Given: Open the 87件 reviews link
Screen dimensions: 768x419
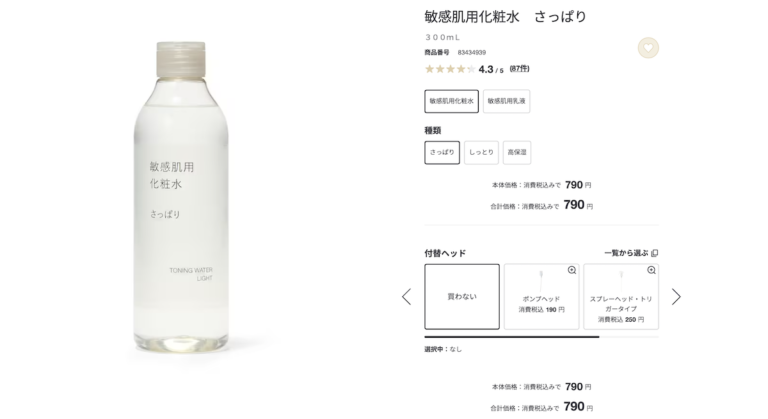Looking at the screenshot, I should pyautogui.click(x=519, y=69).
